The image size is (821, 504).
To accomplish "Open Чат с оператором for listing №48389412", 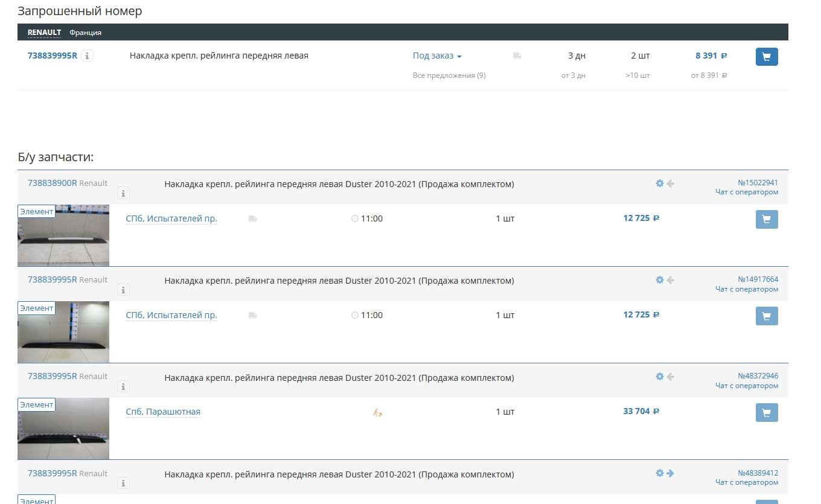I will tap(747, 482).
